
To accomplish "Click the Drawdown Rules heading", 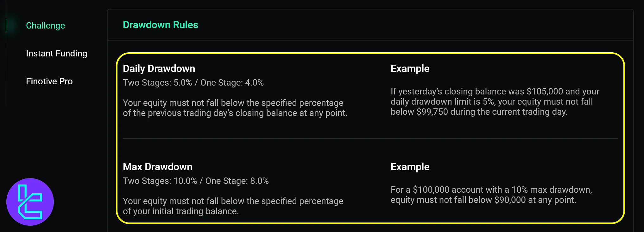I will point(160,25).
